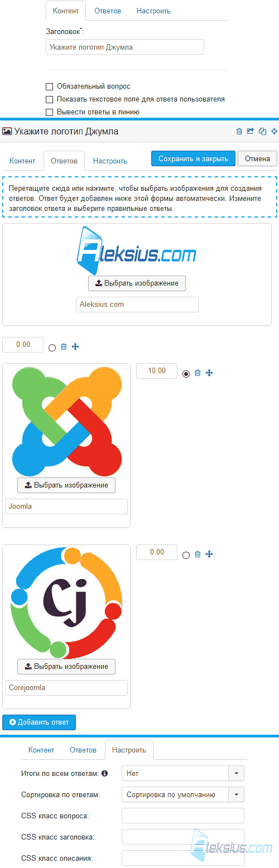Enable the Обязательный вопрос checkbox
The image size is (279, 868).
coord(49,86)
